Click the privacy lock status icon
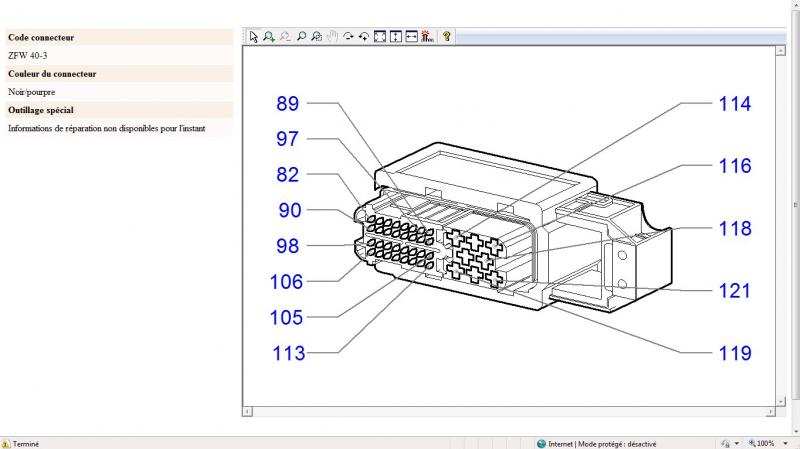This screenshot has height=449, width=800. pyautogui.click(x=726, y=444)
